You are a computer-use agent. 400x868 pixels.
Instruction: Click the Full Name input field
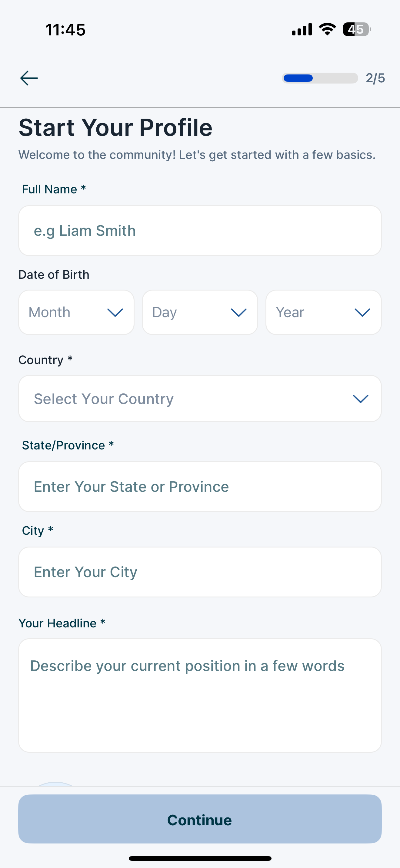pyautogui.click(x=200, y=231)
